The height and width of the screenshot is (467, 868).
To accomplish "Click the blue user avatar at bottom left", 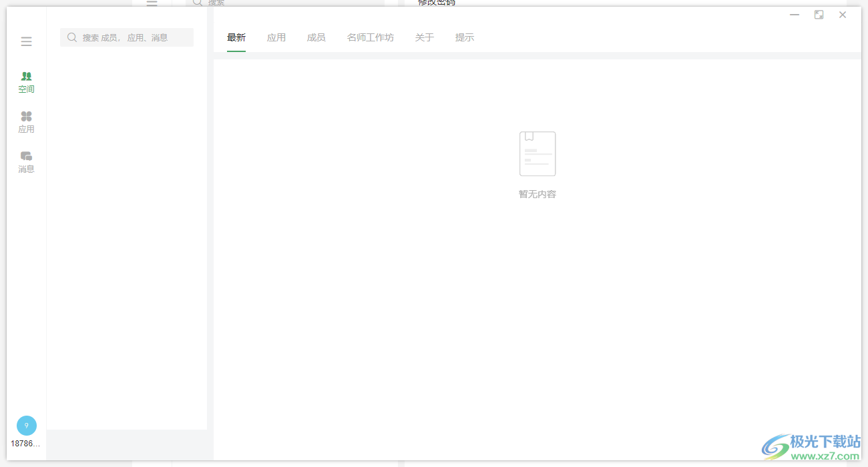I will 26,425.
